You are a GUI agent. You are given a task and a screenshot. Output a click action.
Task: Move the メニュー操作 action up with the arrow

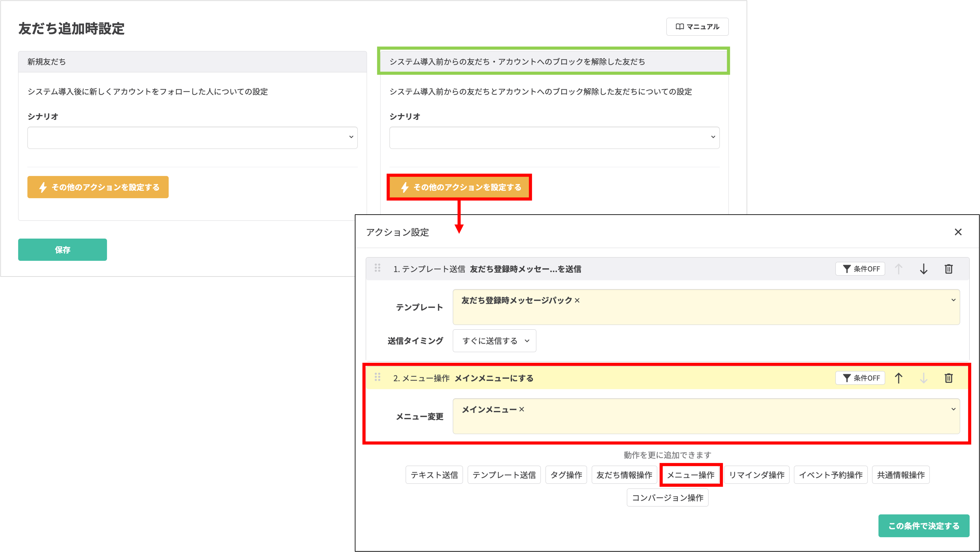coord(899,378)
